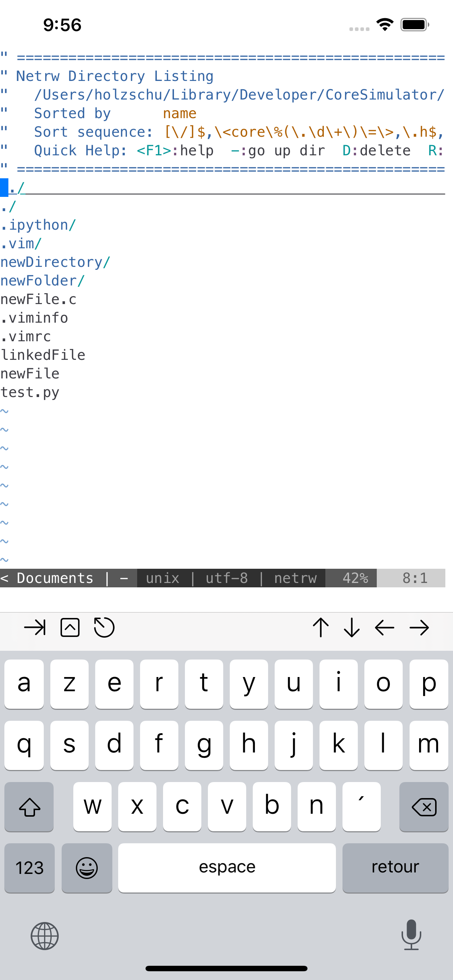Tap the 'v' key

coord(227,806)
